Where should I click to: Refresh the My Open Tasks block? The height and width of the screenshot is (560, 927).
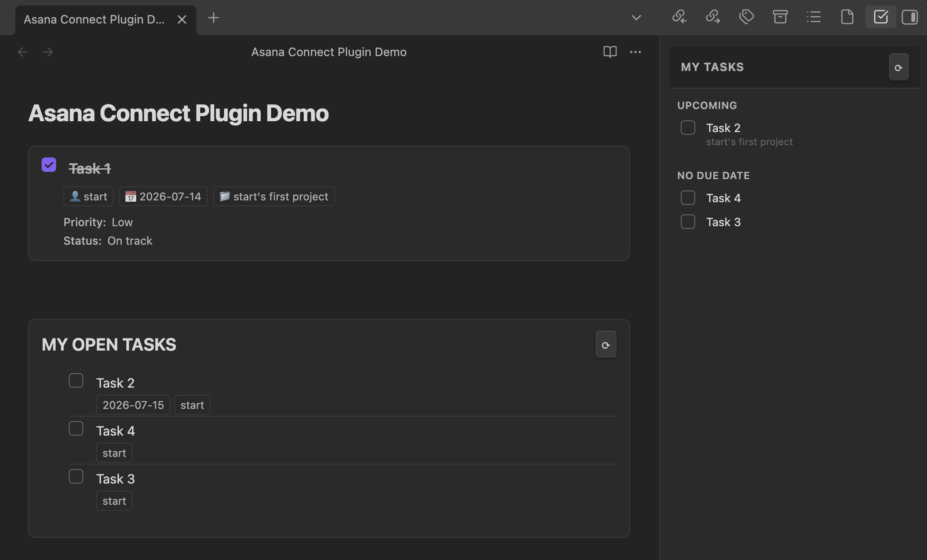(606, 345)
